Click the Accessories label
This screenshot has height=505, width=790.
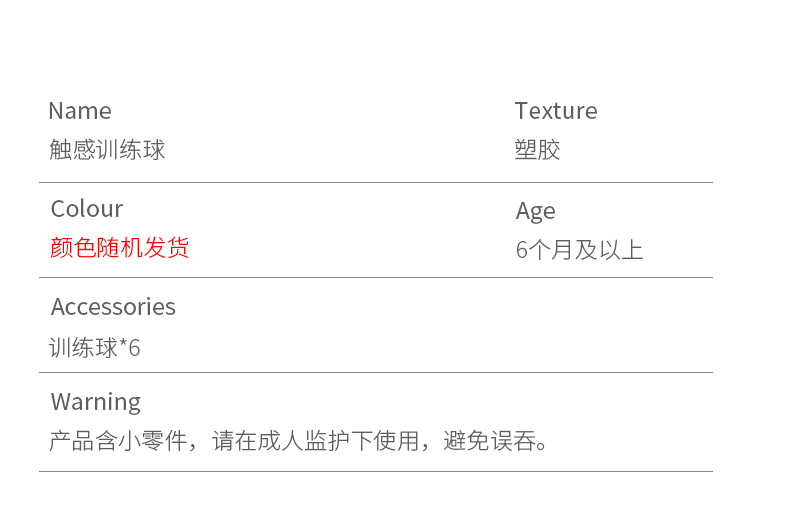113,307
